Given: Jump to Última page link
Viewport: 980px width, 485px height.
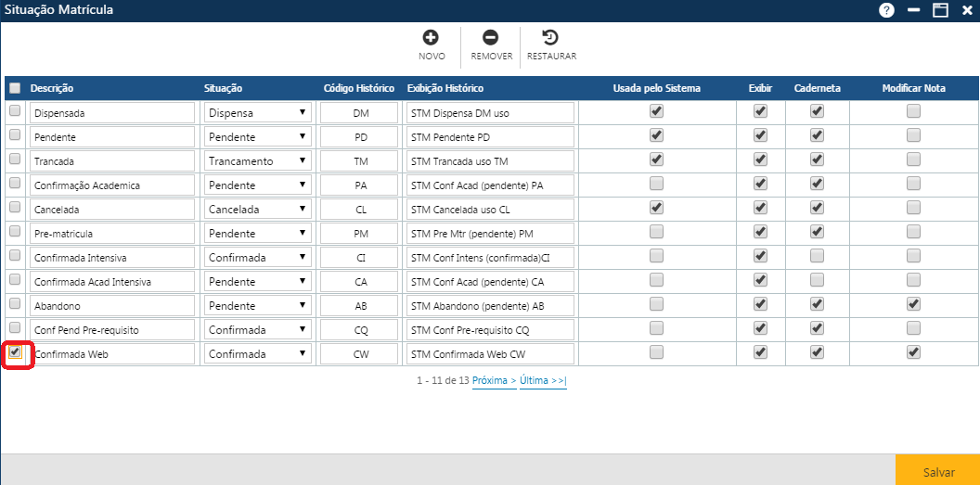Looking at the screenshot, I should coord(542,380).
